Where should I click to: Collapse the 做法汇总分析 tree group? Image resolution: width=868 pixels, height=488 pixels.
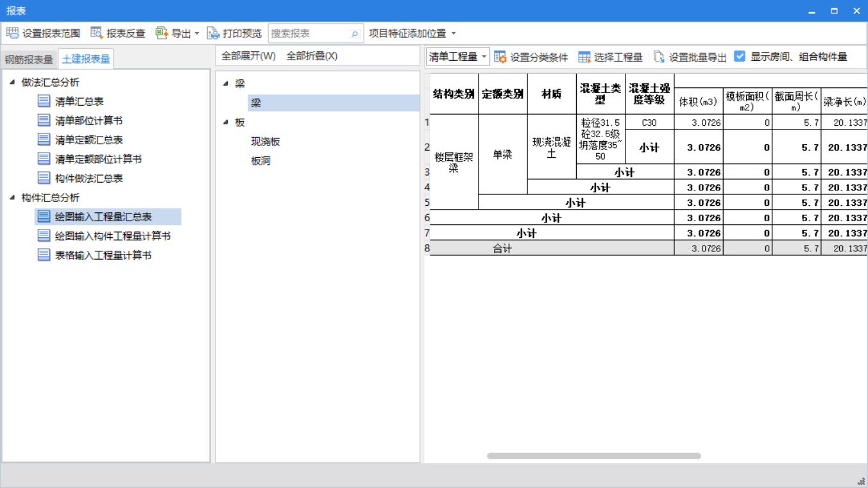(x=12, y=82)
